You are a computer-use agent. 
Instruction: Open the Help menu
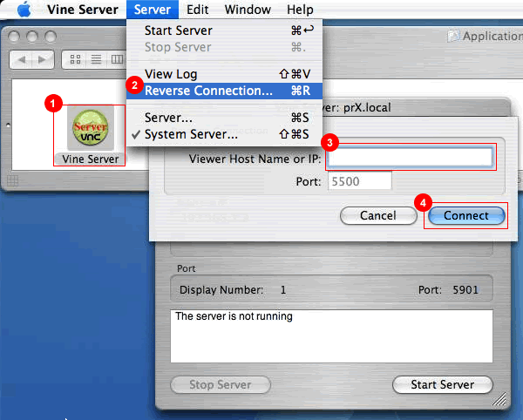pos(300,10)
